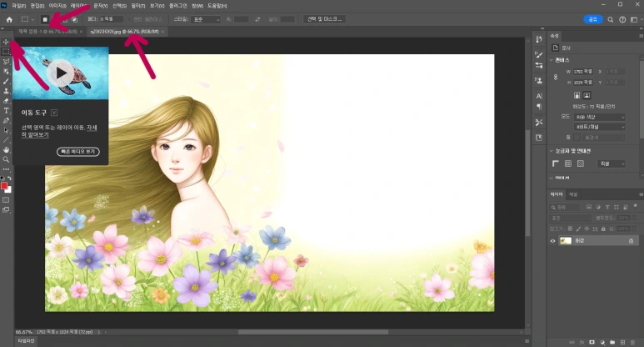Select the Zoom magnifier tool
Screen dimensions: 644x347
(x=6, y=158)
